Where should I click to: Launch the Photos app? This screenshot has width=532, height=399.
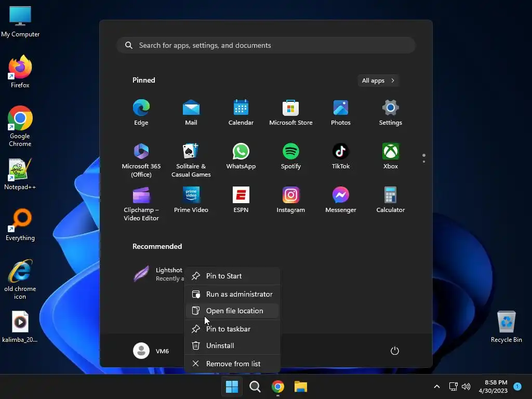341,112
